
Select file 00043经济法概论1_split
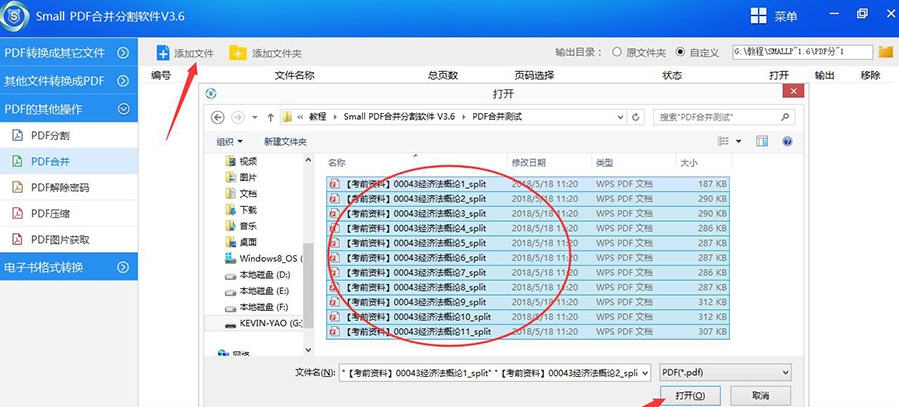tap(527, 183)
